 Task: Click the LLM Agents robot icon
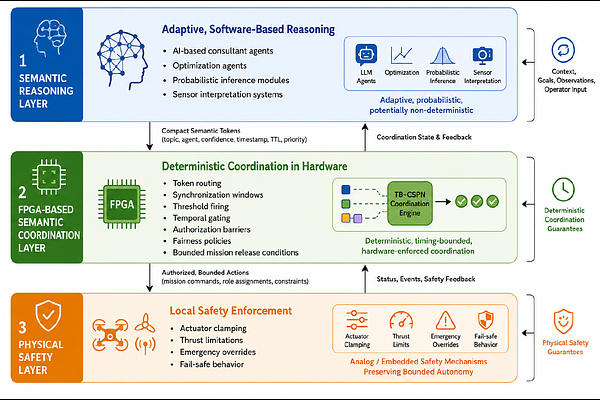[366, 54]
